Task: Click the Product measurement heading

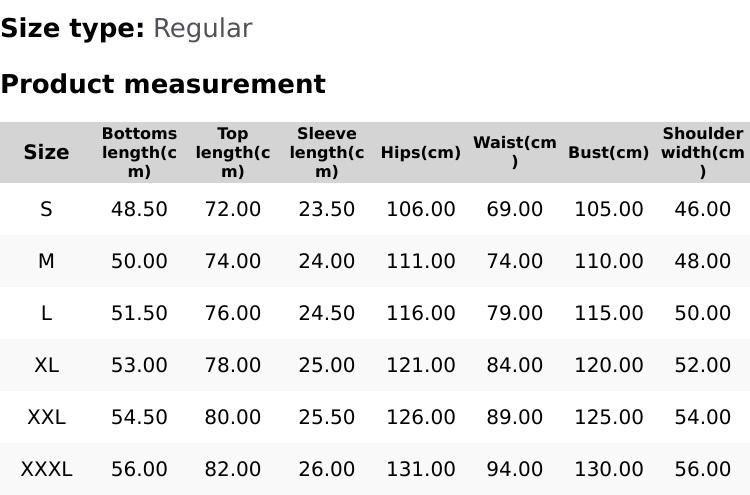Action: click(163, 84)
